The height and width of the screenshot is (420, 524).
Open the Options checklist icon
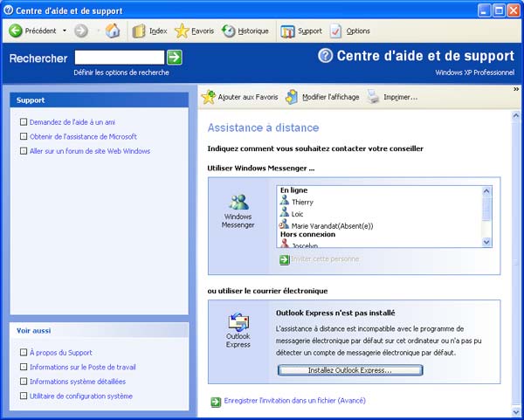point(336,31)
